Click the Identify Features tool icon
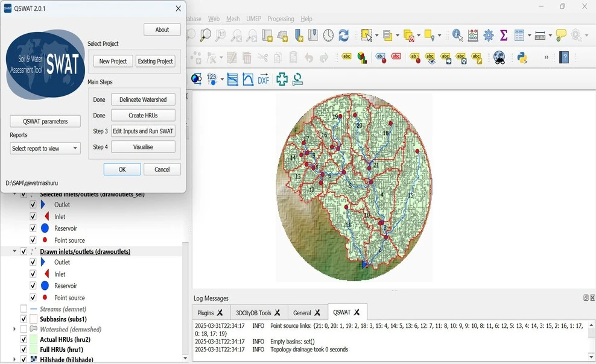The image size is (596, 364). coord(457,36)
